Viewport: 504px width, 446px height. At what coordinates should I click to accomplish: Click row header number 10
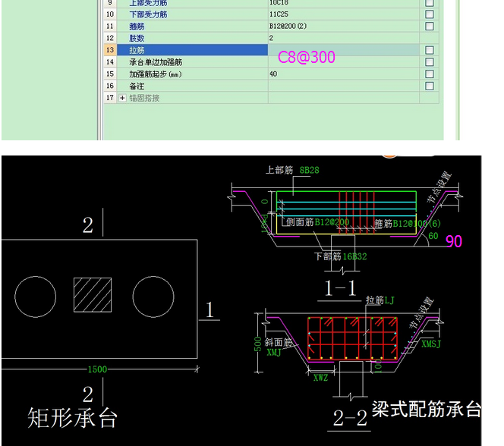tap(110, 14)
